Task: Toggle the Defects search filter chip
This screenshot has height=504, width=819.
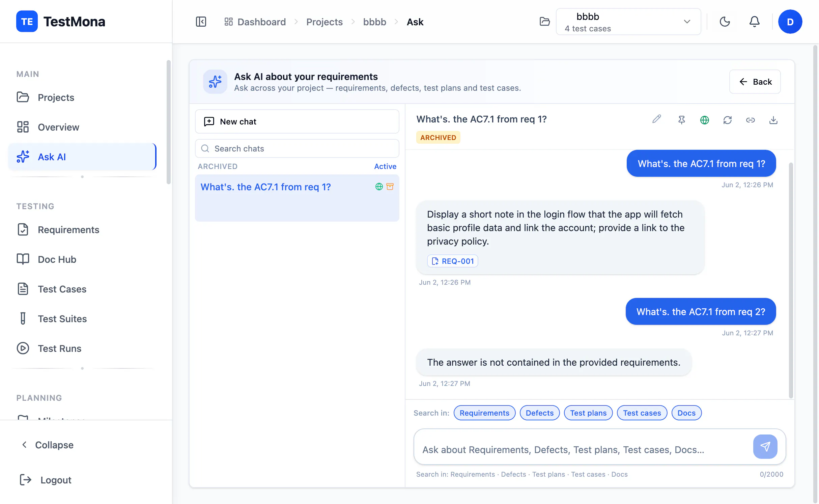Action: click(540, 413)
